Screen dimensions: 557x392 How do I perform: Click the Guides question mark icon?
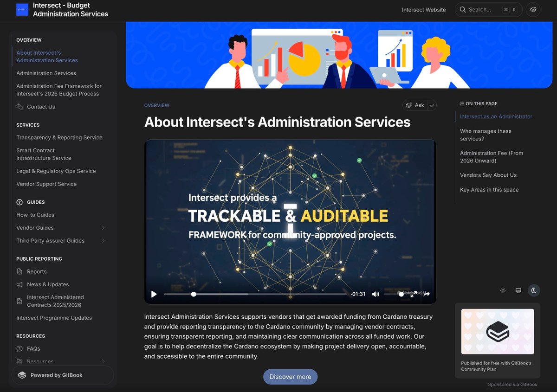click(x=19, y=202)
